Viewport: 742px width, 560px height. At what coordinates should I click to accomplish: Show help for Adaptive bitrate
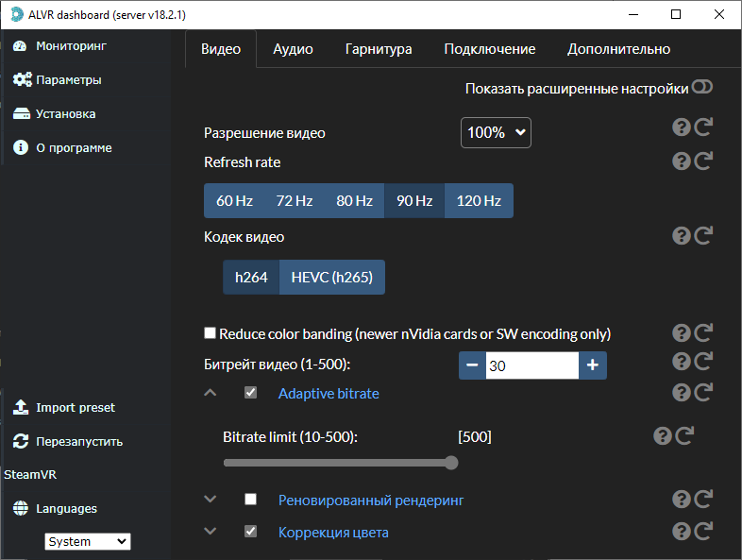tap(682, 393)
